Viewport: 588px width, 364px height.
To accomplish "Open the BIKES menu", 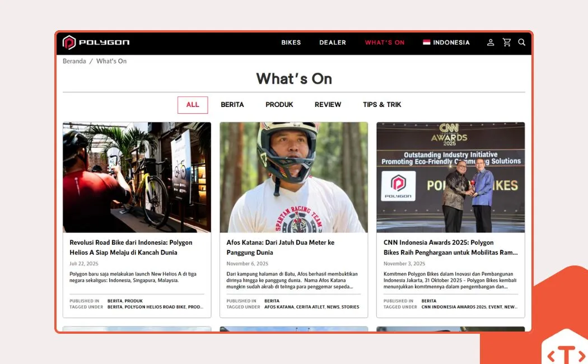I will tap(291, 42).
